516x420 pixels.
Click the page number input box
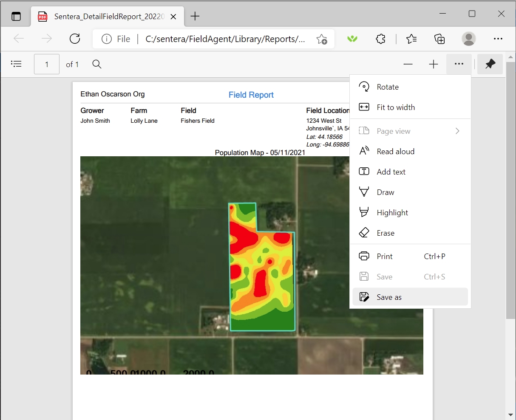tap(47, 64)
